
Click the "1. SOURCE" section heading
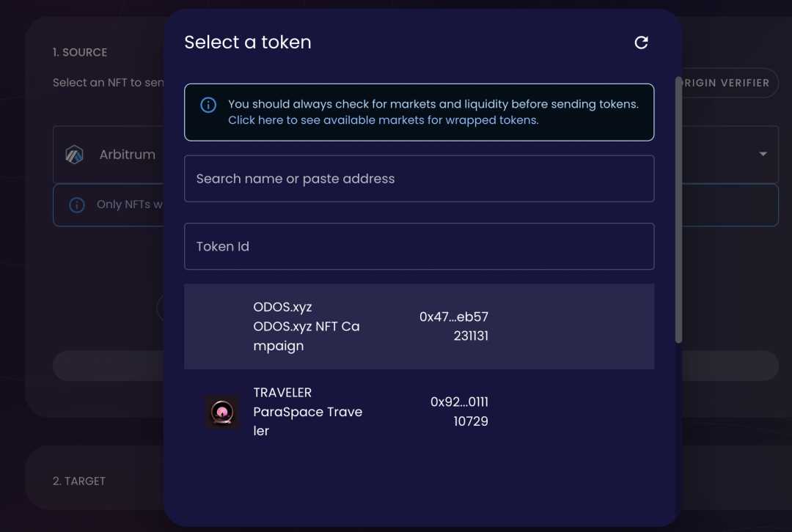pos(80,53)
